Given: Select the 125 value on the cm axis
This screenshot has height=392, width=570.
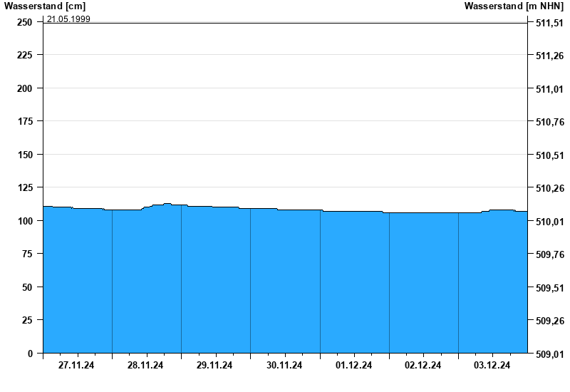Looking at the screenshot, I should [x=25, y=187].
